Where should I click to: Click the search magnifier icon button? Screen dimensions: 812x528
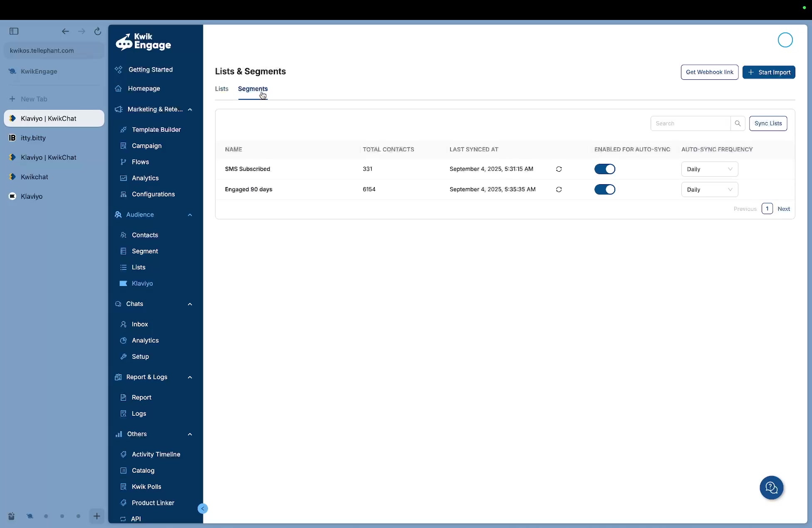point(738,123)
